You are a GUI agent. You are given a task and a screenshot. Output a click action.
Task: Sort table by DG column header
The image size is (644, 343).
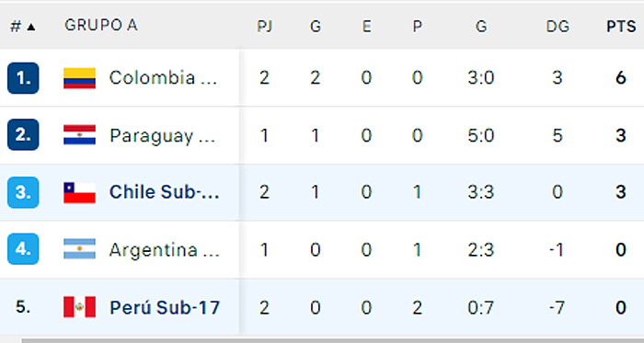point(558,27)
